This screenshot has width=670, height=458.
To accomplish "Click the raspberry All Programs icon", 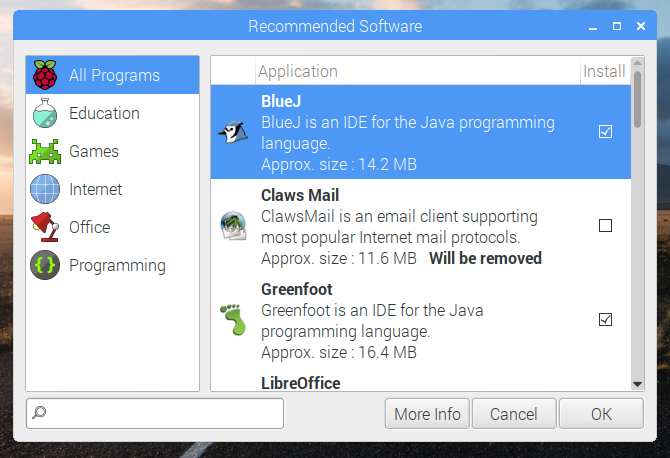I will point(45,75).
